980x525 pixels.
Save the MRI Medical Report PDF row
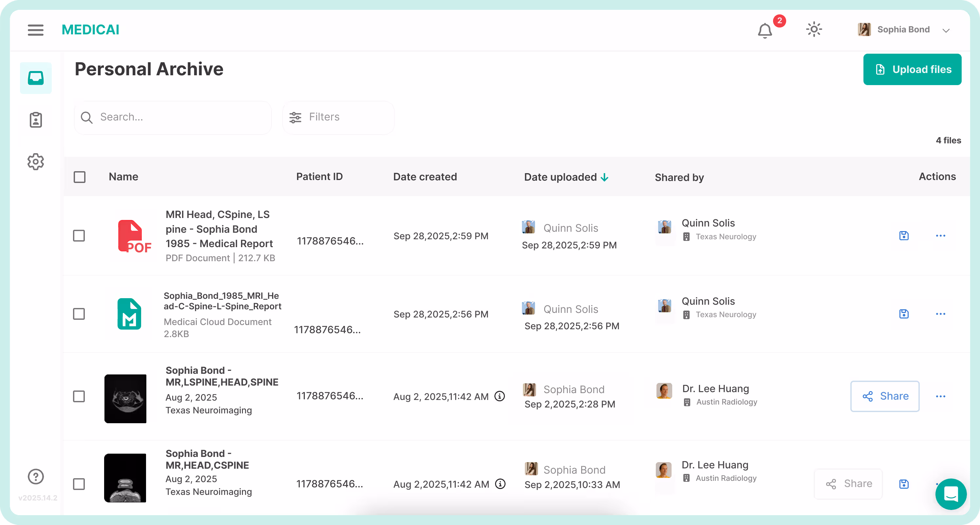[904, 236]
